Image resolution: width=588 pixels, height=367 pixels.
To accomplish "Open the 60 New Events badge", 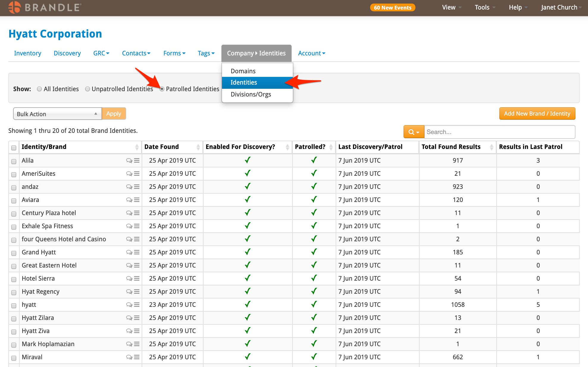I will (392, 8).
